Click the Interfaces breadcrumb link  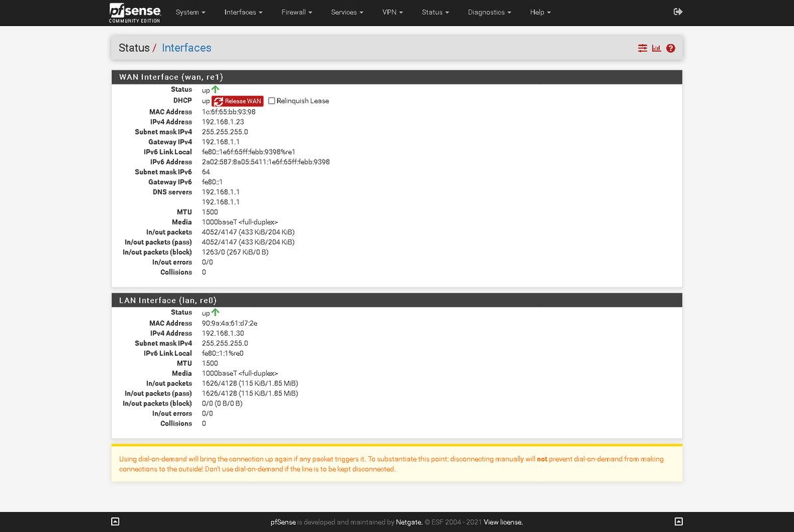tap(186, 48)
